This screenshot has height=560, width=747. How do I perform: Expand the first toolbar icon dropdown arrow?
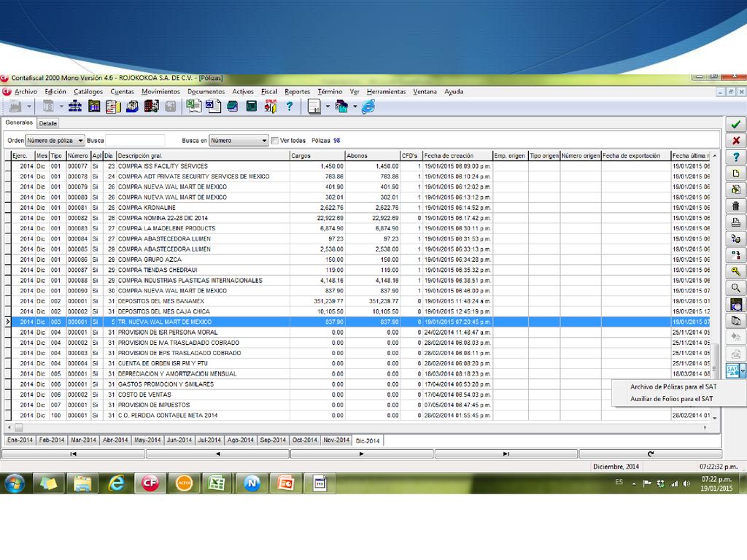point(29,106)
